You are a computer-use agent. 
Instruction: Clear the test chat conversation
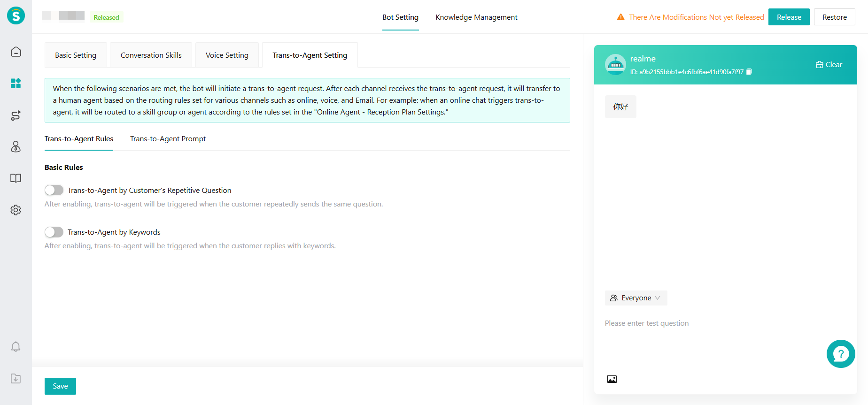coord(829,65)
